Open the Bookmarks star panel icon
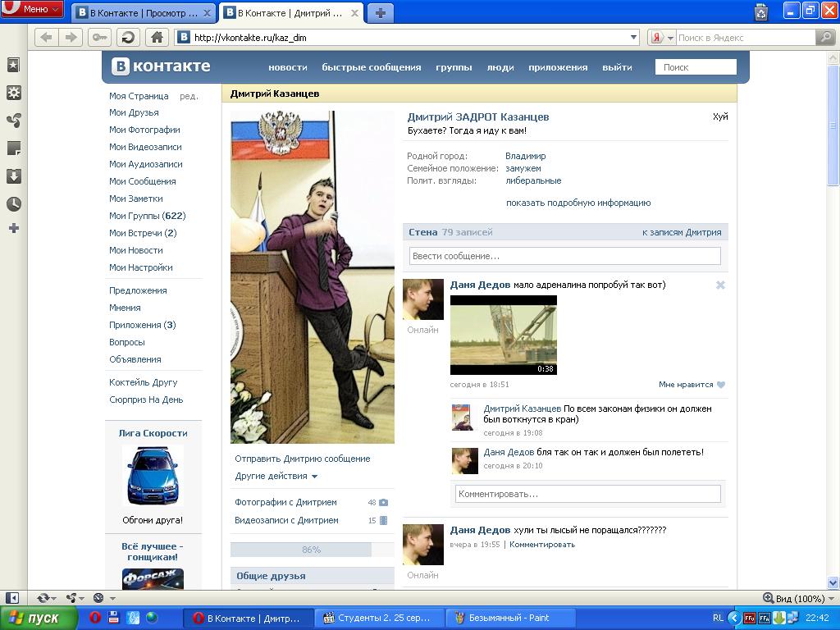Screen dimensions: 840x630 pyautogui.click(x=13, y=65)
